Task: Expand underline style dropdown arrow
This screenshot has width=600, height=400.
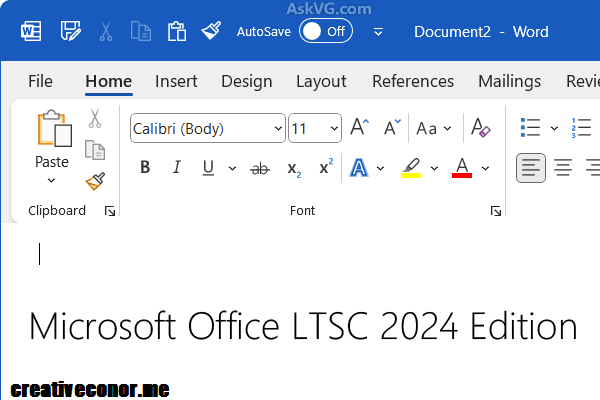Action: (232, 168)
